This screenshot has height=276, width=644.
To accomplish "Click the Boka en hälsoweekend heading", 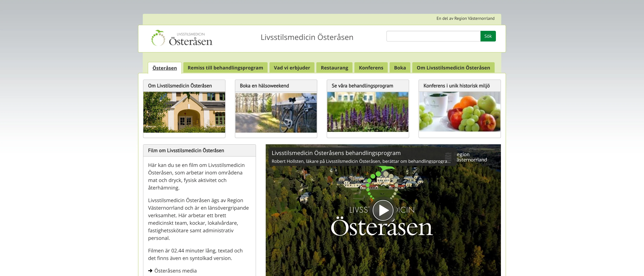I will point(264,86).
